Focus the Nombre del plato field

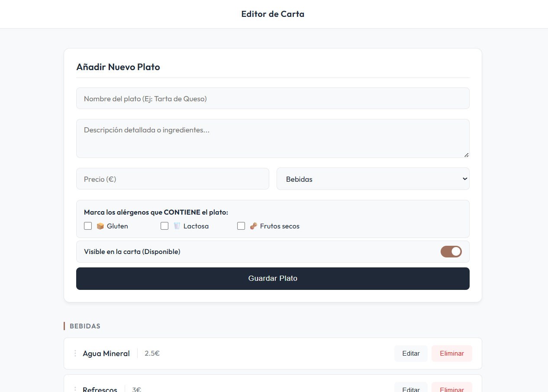pos(273,99)
